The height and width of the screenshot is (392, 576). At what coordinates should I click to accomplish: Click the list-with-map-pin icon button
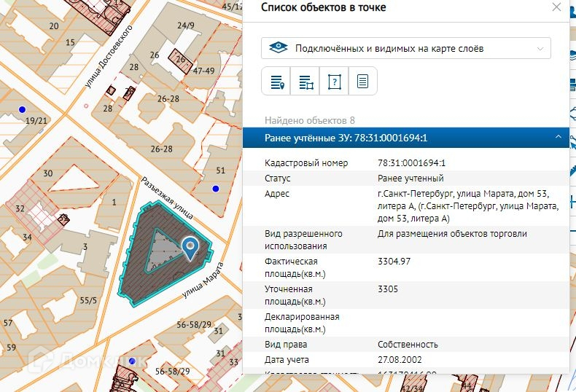coord(276,82)
